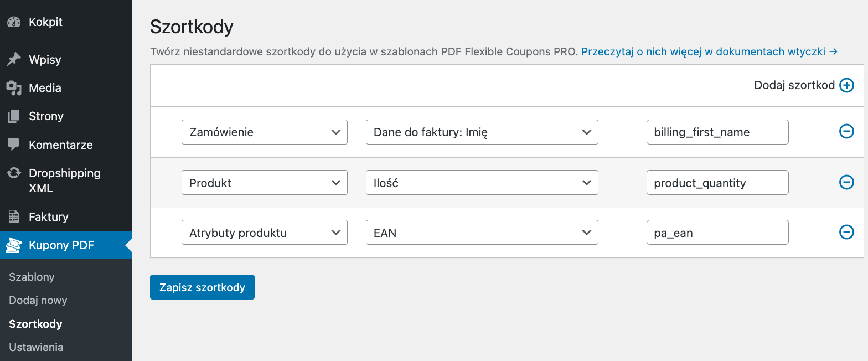
Task: Expand the Dane do faktury: Imię dropdown
Action: [482, 132]
